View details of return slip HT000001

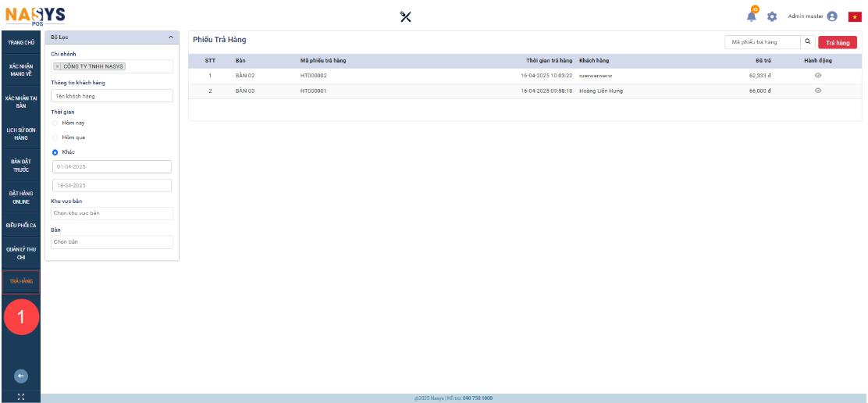pos(818,91)
